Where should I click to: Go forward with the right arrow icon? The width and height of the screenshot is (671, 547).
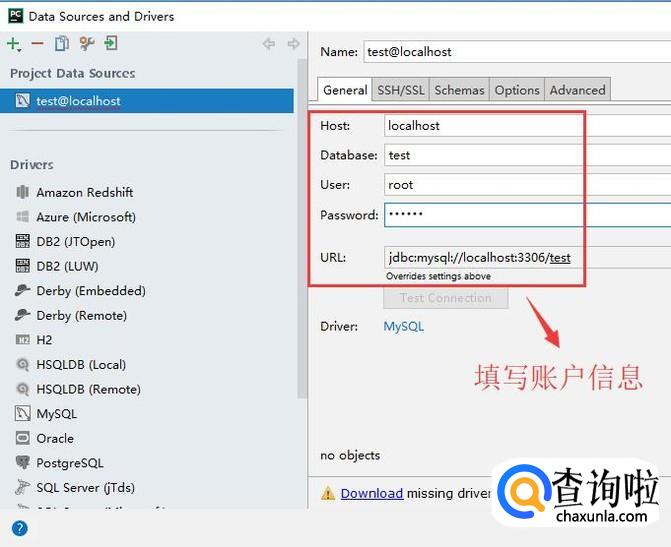click(294, 43)
